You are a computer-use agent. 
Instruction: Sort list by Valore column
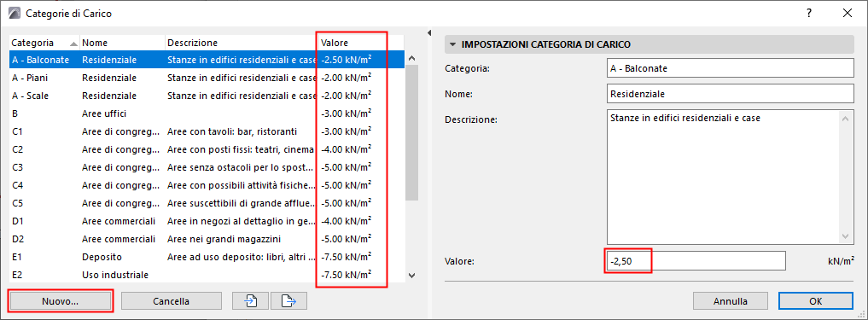click(361, 43)
